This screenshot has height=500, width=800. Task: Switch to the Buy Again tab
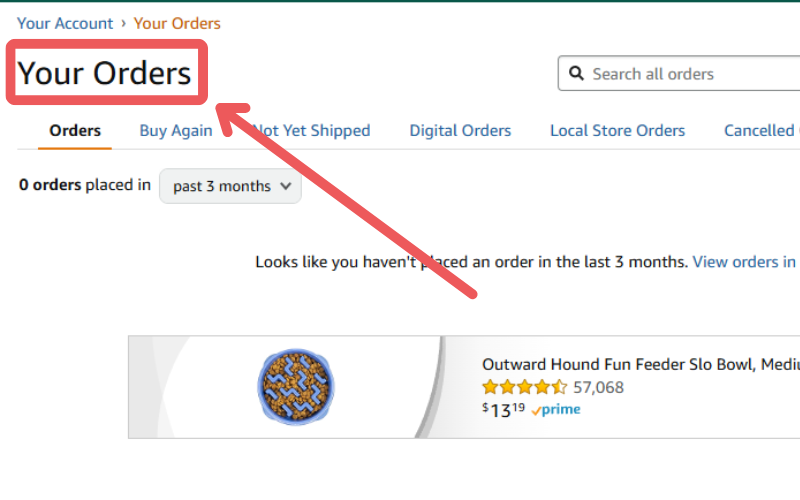click(176, 131)
